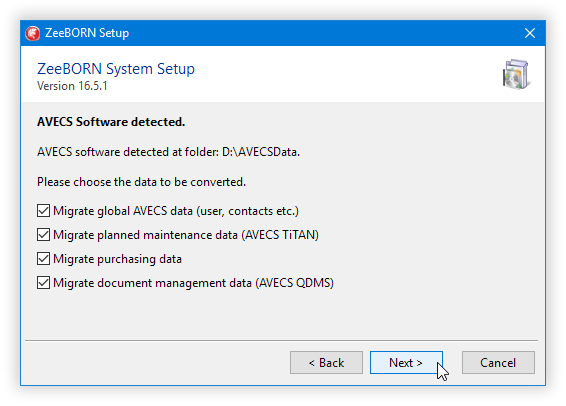566x406 pixels.
Task: Click the 'Version 16.5.1' text
Action: point(72,86)
